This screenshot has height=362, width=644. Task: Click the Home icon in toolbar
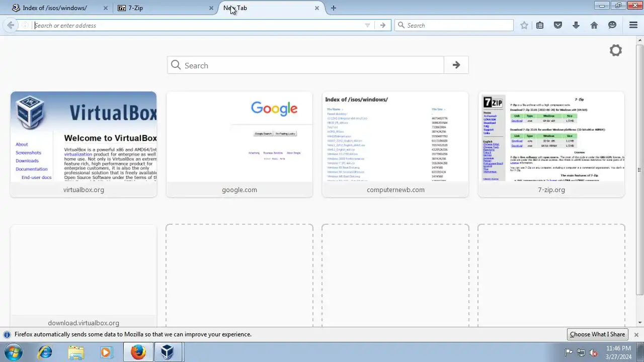tap(594, 25)
